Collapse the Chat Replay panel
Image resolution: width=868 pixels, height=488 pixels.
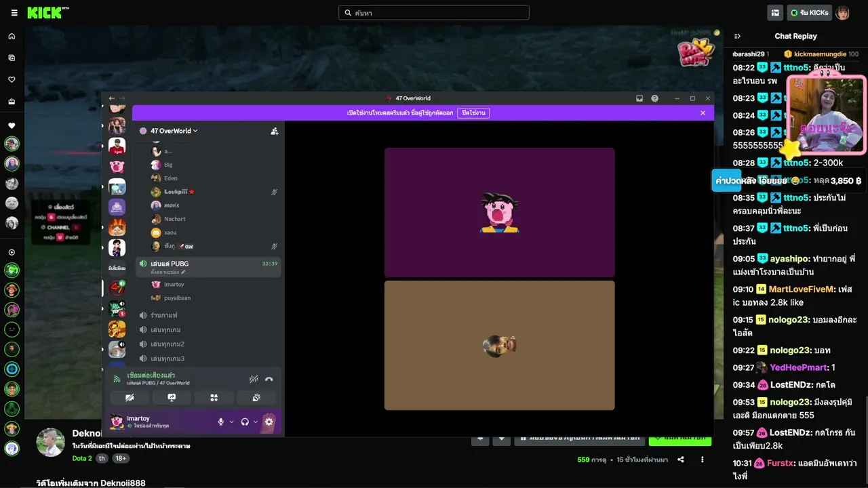pyautogui.click(x=738, y=37)
